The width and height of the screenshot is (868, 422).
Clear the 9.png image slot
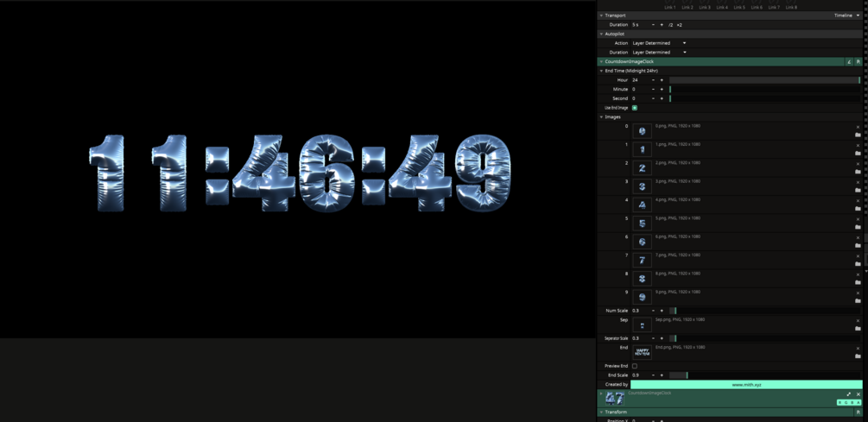point(858,293)
